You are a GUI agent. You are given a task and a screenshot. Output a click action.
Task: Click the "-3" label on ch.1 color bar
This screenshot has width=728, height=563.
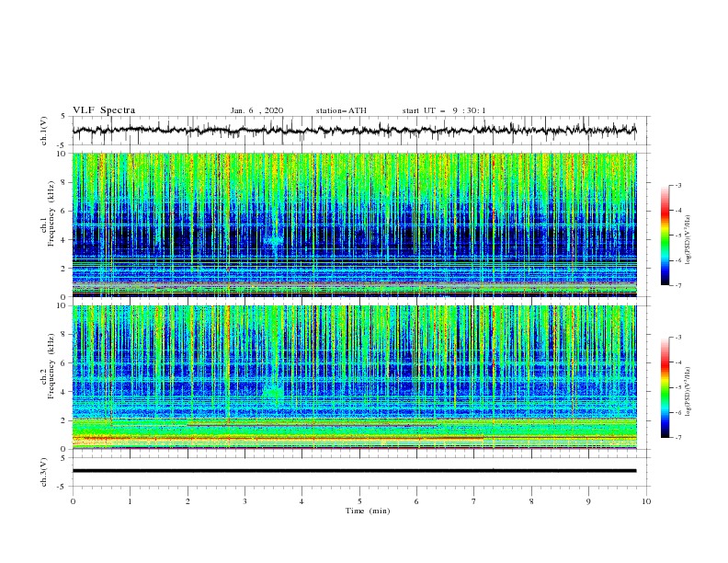click(678, 185)
